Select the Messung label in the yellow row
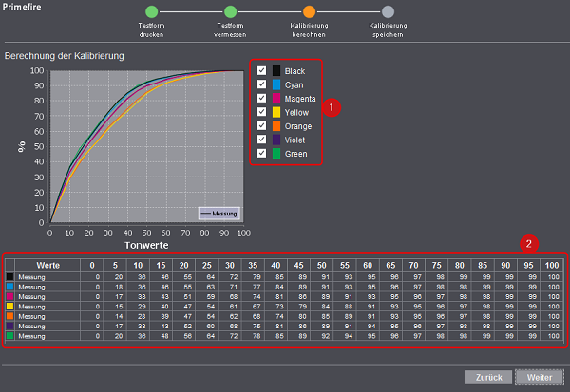The image size is (570, 392). [31, 307]
